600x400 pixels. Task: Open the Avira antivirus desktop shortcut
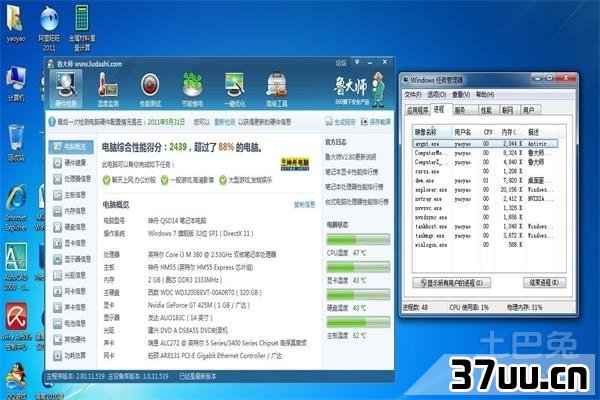(16, 327)
